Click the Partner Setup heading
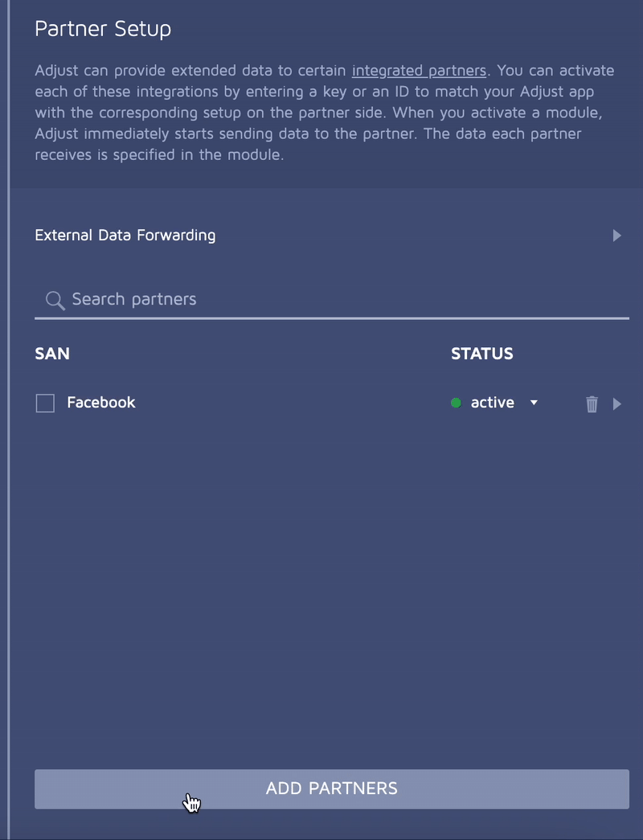The width and height of the screenshot is (643, 840). tap(103, 30)
